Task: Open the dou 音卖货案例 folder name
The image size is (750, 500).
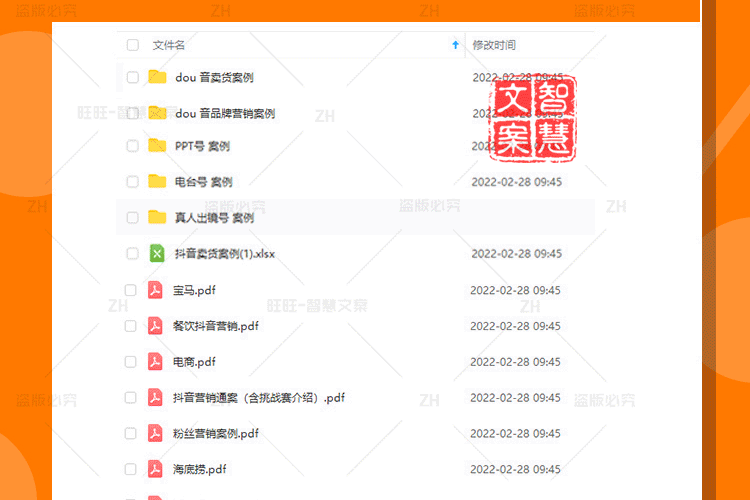Action: click(214, 78)
